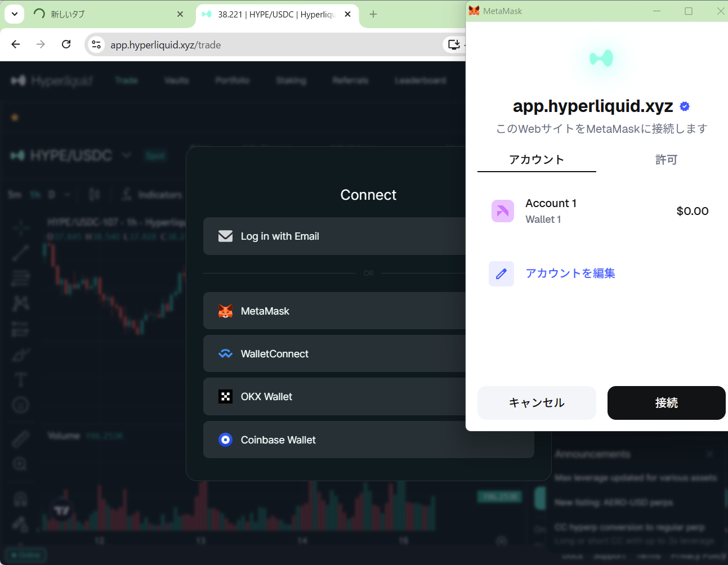The image size is (728, 565).
Task: Cancel the MetaMask connection request
Action: point(536,403)
